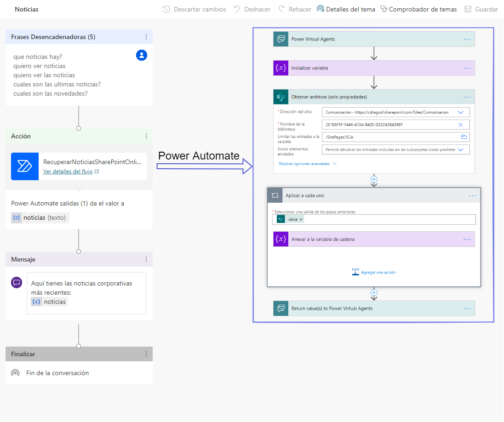Open folder picker for Limitar las entradas
The width and height of the screenshot is (504, 422).
coord(464,137)
